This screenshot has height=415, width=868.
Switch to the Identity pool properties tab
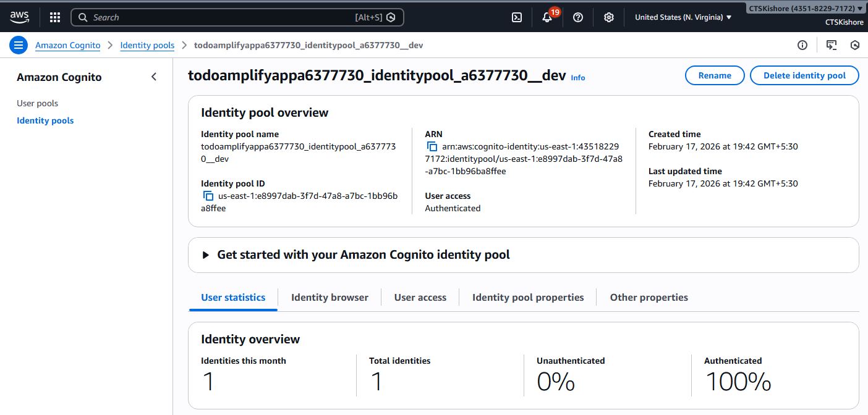(x=528, y=298)
